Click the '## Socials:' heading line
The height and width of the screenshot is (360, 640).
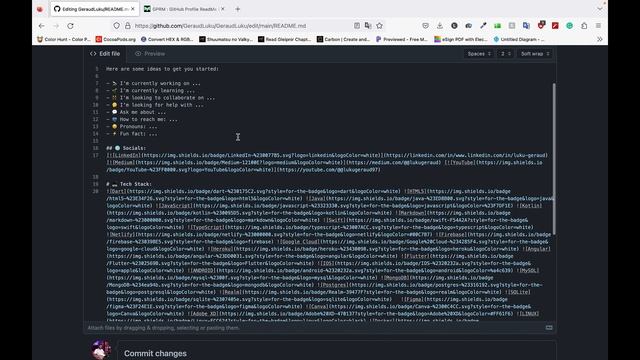(126, 148)
